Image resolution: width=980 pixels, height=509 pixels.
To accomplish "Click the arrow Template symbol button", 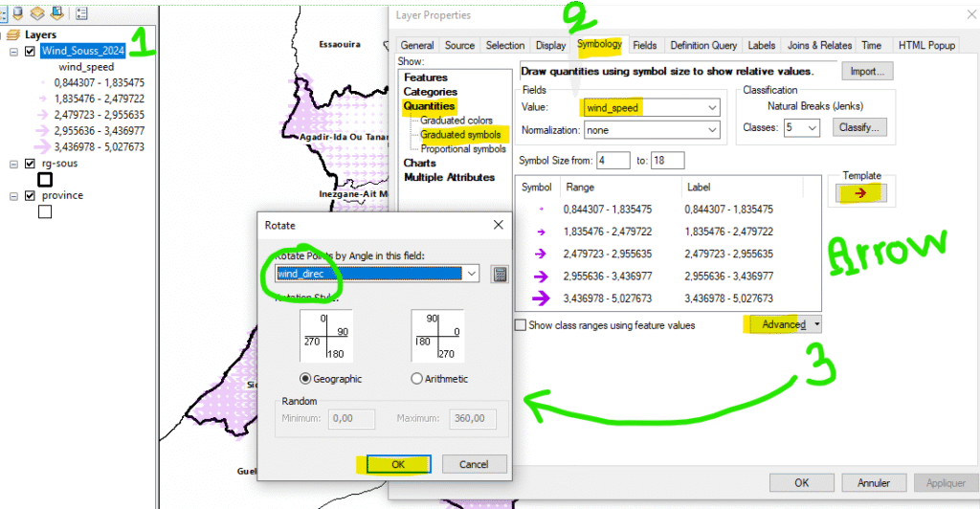I will point(863,193).
